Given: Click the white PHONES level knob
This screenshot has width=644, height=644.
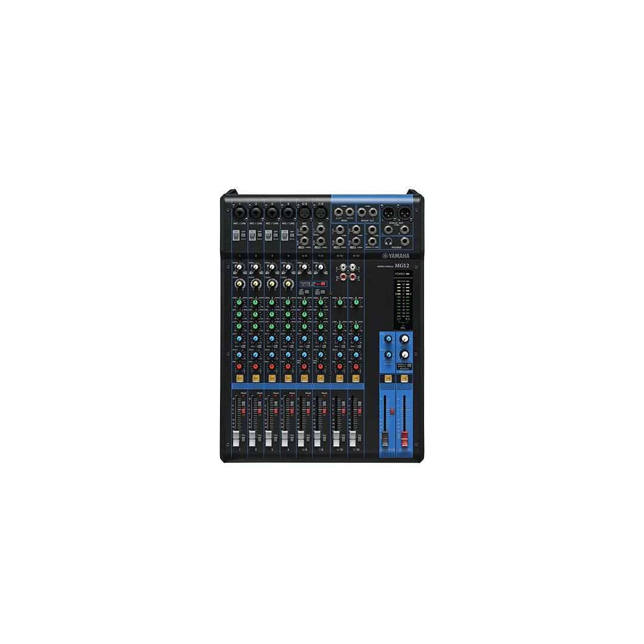Looking at the screenshot, I should 405,354.
